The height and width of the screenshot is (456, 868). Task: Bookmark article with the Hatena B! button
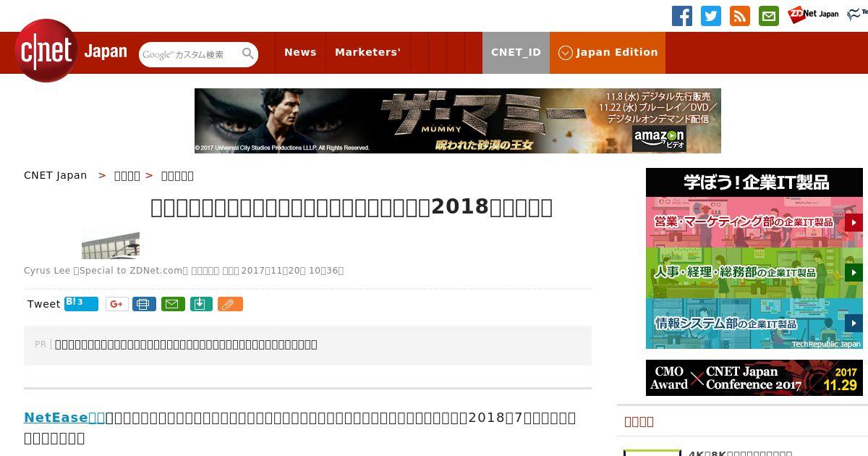(81, 303)
